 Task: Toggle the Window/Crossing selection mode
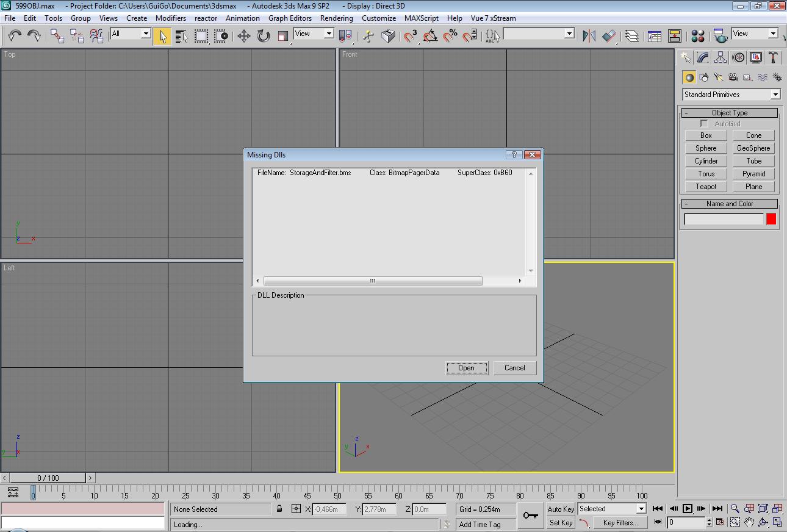221,36
